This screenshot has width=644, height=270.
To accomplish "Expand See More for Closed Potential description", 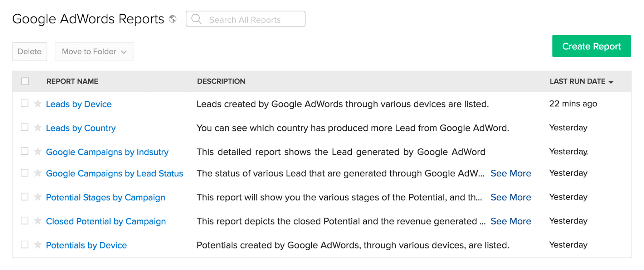I will point(511,221).
